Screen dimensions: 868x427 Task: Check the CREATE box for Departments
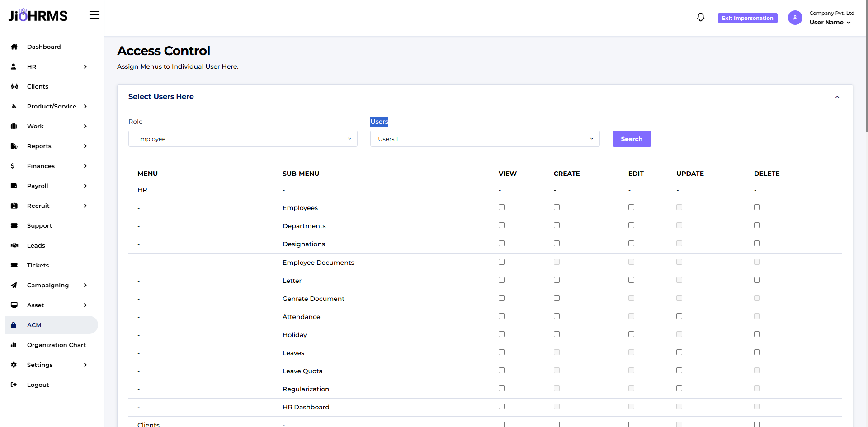[x=557, y=225]
